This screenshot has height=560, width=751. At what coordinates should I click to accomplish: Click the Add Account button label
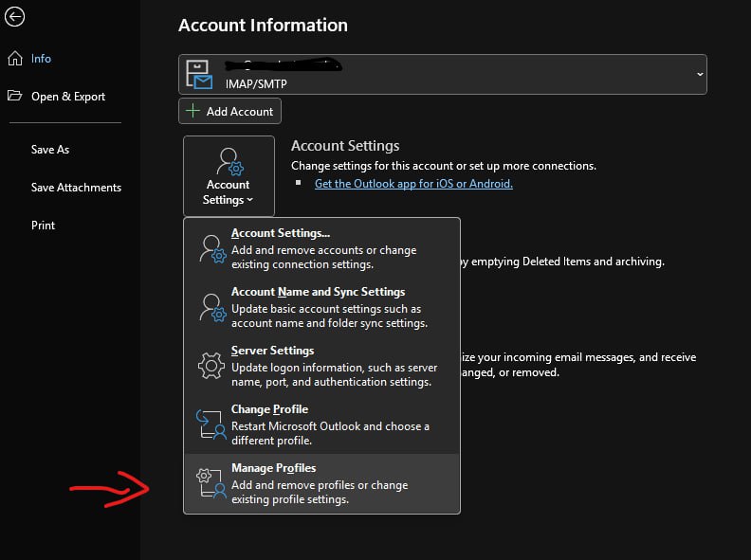click(x=240, y=111)
